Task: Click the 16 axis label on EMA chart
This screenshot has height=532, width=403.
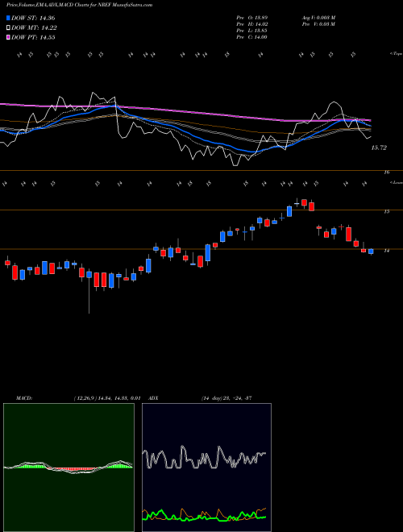Action: coord(387,172)
